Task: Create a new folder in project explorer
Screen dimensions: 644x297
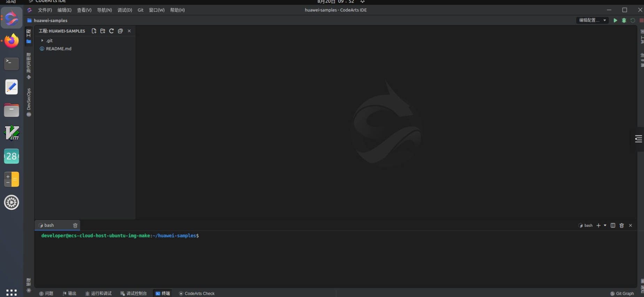Action: [103, 31]
